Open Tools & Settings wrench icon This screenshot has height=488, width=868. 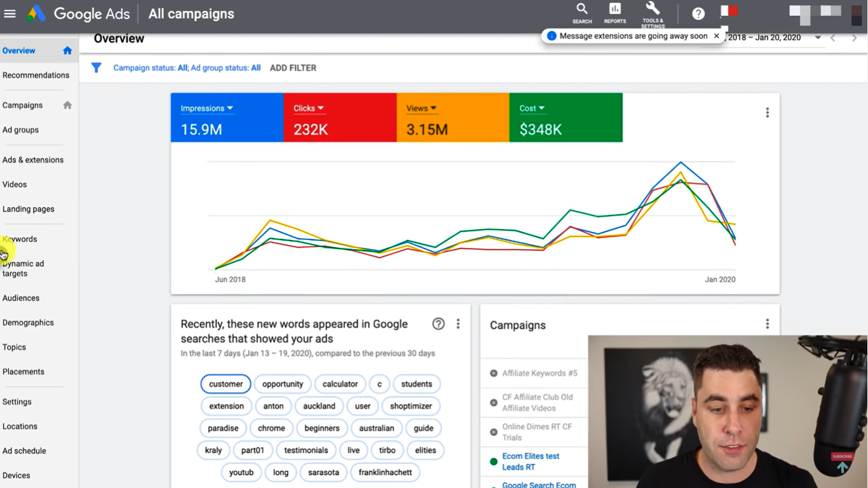tap(653, 14)
